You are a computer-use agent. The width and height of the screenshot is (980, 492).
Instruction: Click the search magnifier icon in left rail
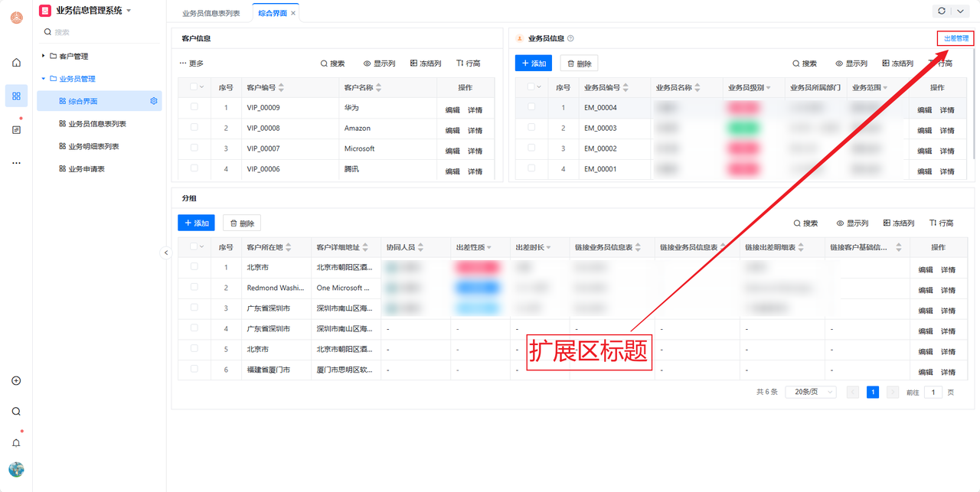click(16, 412)
